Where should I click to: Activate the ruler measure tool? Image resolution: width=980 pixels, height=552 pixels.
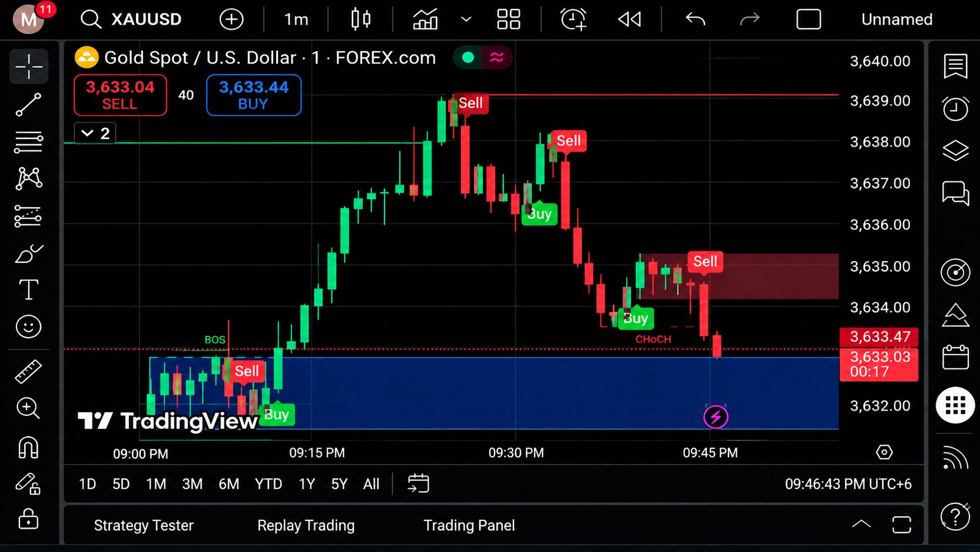click(28, 371)
